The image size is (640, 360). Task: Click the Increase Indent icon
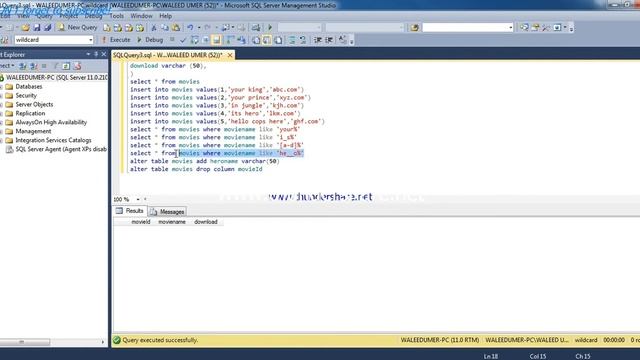329,40
